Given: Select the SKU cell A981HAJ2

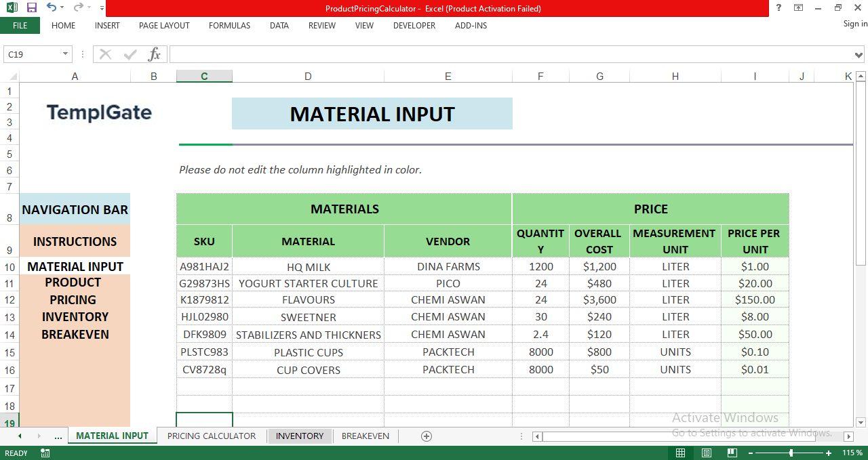Looking at the screenshot, I should click(204, 266).
